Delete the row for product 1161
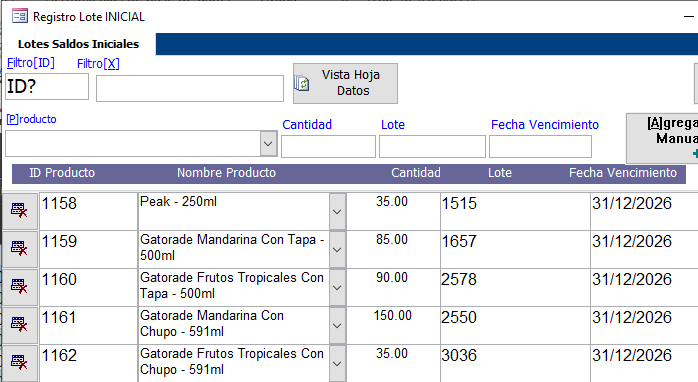698x382 pixels. pyautogui.click(x=20, y=325)
